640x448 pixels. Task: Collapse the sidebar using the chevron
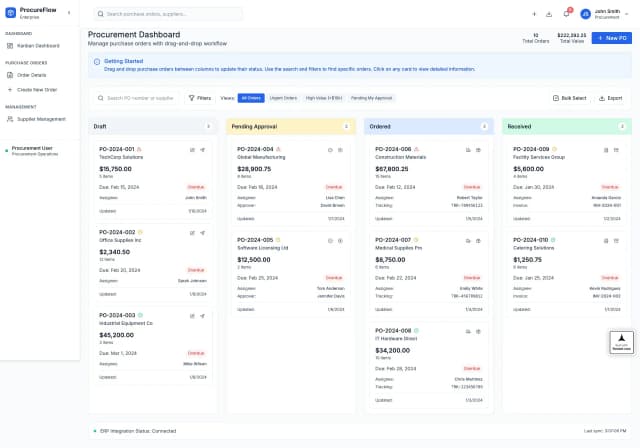68,12
